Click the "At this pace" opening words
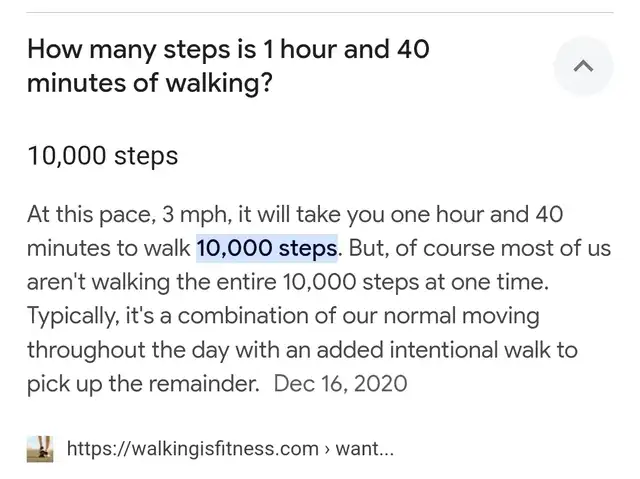This screenshot has height=479, width=640. coord(89,215)
